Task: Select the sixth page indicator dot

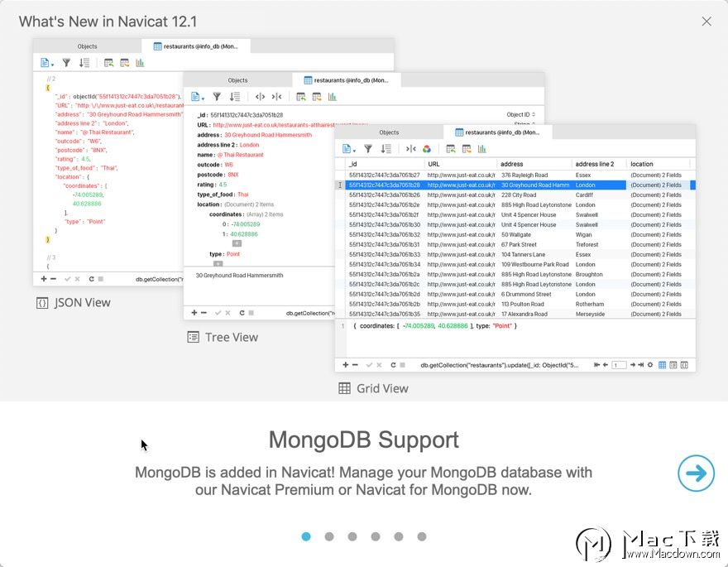Action: point(422,536)
